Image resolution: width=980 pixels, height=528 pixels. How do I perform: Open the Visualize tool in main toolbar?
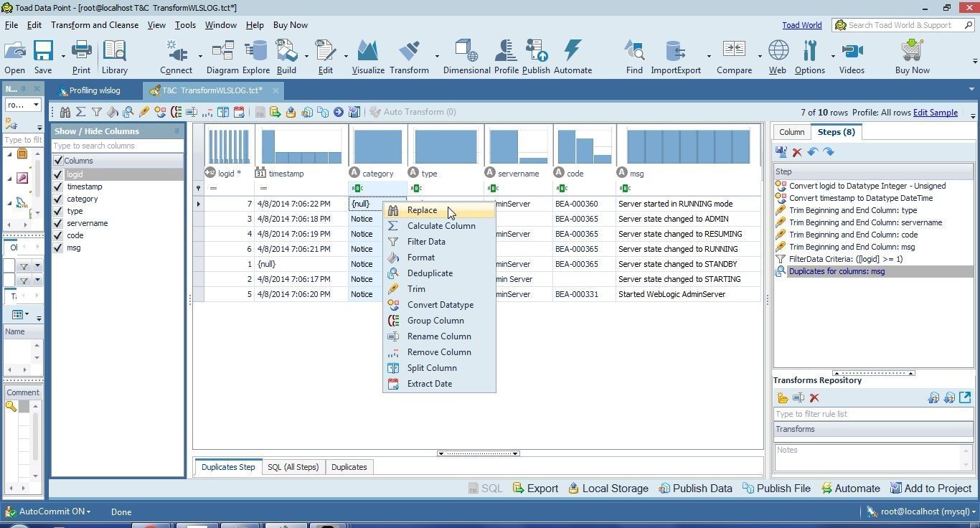click(368, 57)
